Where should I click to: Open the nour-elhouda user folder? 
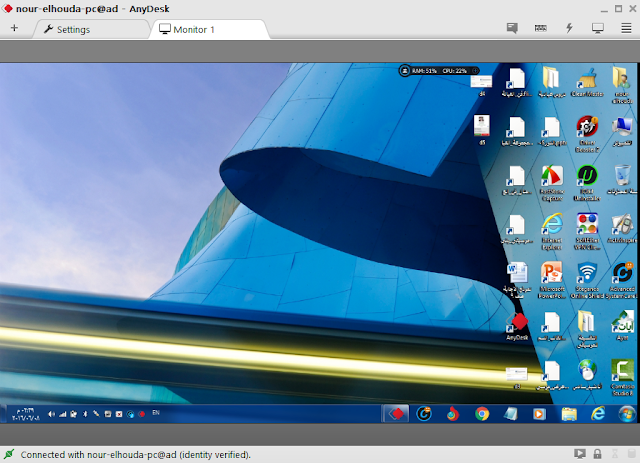point(622,85)
